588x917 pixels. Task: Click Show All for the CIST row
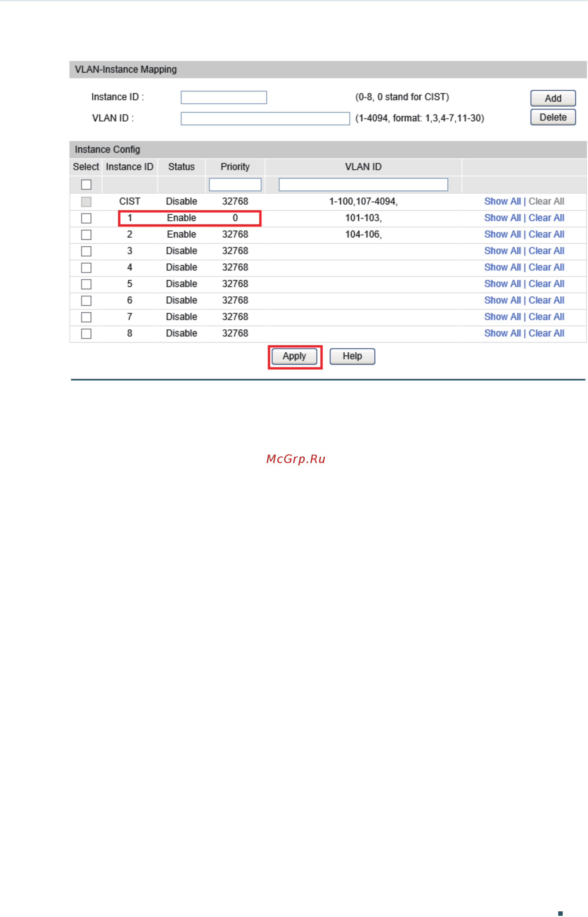tap(502, 201)
